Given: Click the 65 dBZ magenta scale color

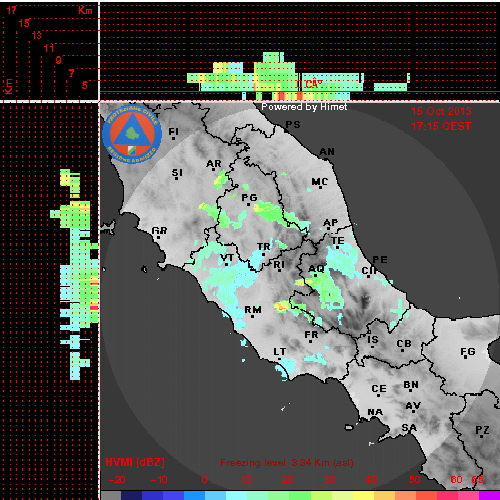Looking at the screenshot, I should point(489,495).
